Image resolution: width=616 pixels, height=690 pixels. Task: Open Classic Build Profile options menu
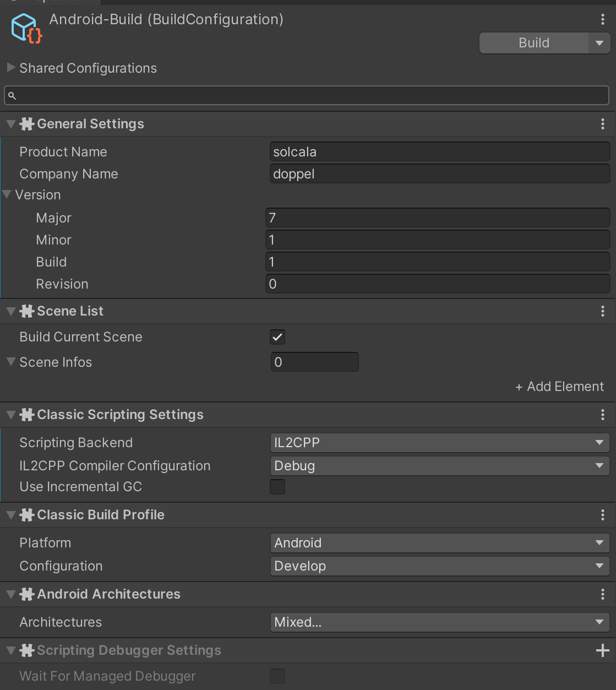[x=603, y=515]
